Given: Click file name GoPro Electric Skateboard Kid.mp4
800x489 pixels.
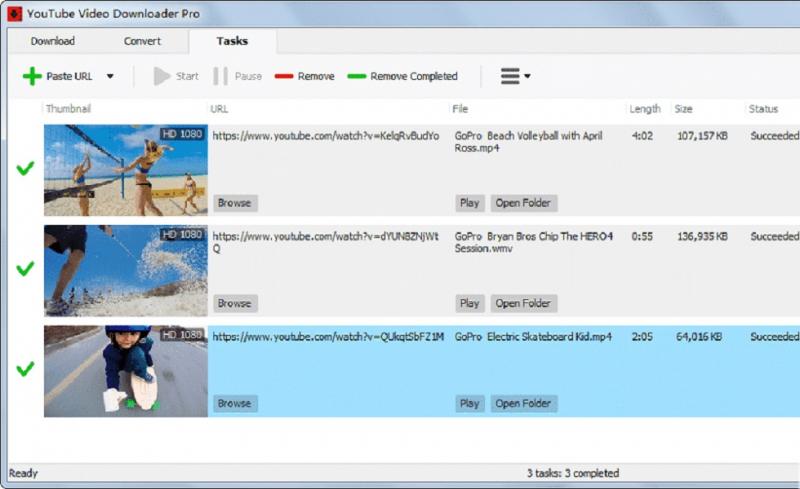Looking at the screenshot, I should point(533,337).
